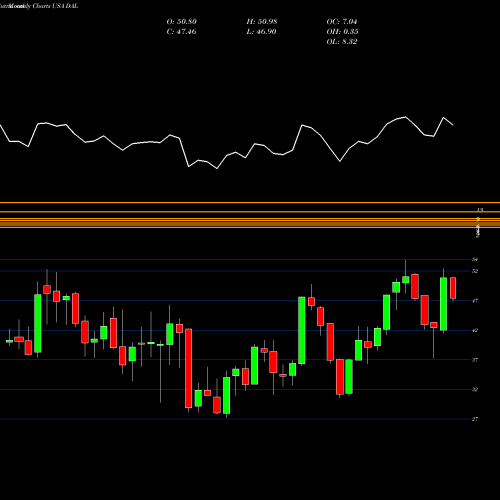Click the high price value H: 50.98
This screenshot has height=500, width=500.
coord(262,22)
